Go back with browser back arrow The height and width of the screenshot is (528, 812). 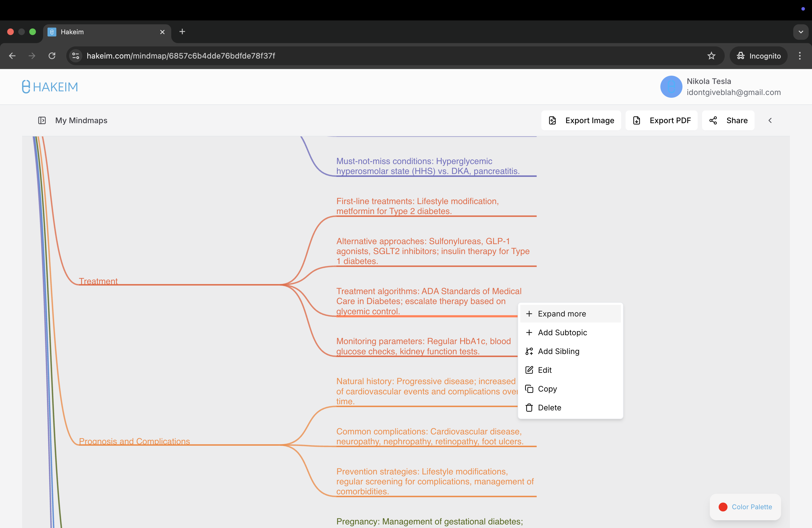click(12, 56)
